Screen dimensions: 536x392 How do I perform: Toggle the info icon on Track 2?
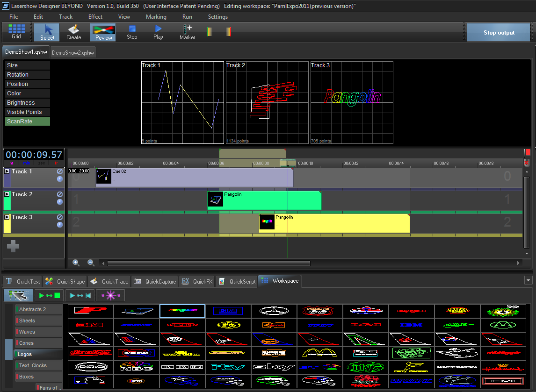[x=60, y=202]
